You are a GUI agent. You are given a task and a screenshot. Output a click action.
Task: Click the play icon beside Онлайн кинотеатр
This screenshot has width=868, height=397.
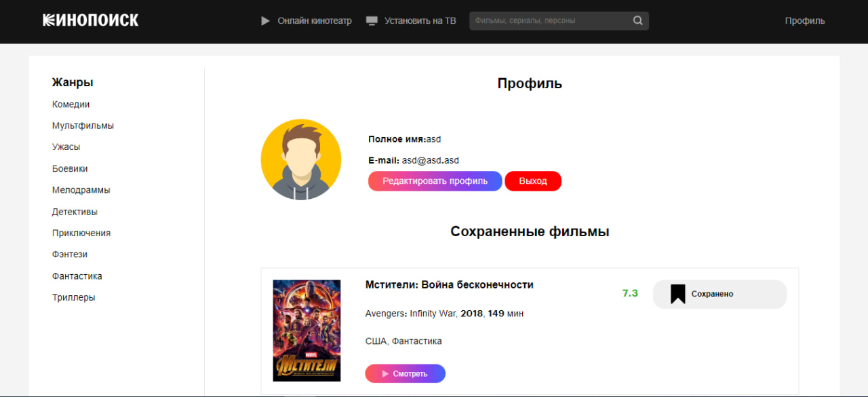tap(266, 21)
